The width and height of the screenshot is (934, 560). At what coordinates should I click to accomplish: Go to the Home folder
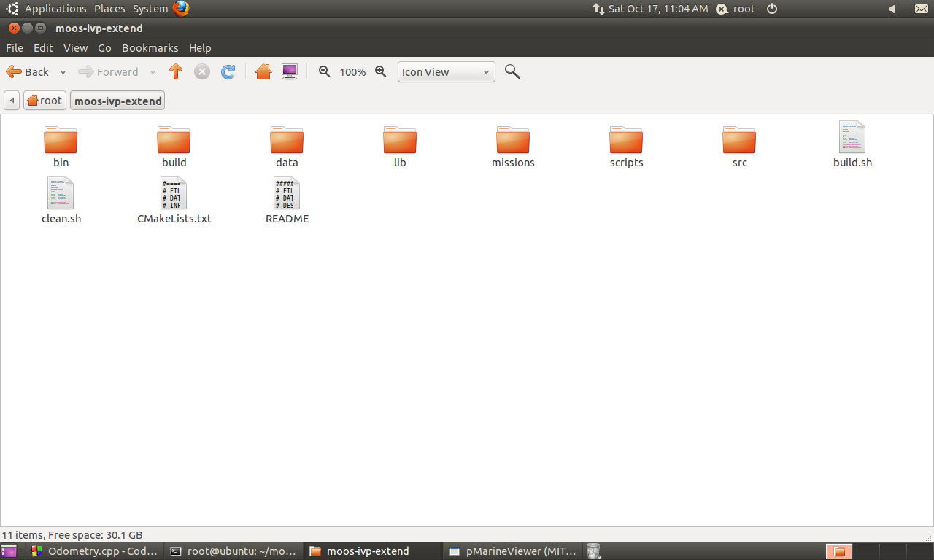click(x=263, y=71)
